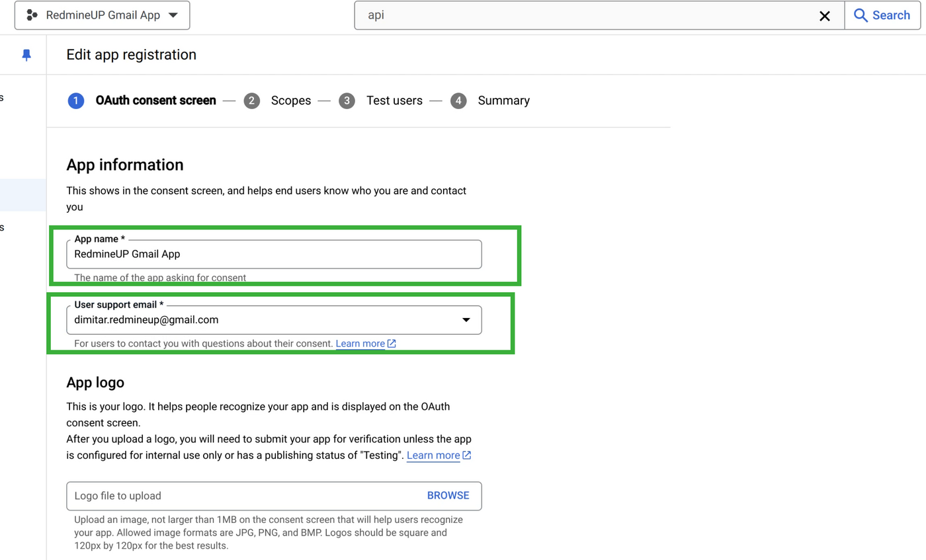Click the pin icon in the left sidebar

click(25, 54)
